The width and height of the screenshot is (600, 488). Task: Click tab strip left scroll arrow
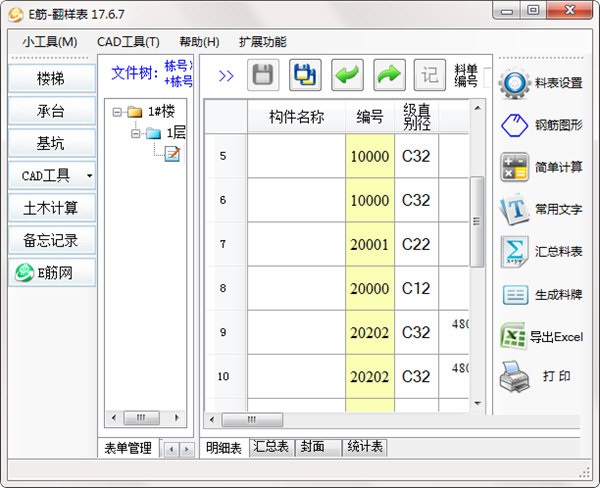tap(171, 449)
